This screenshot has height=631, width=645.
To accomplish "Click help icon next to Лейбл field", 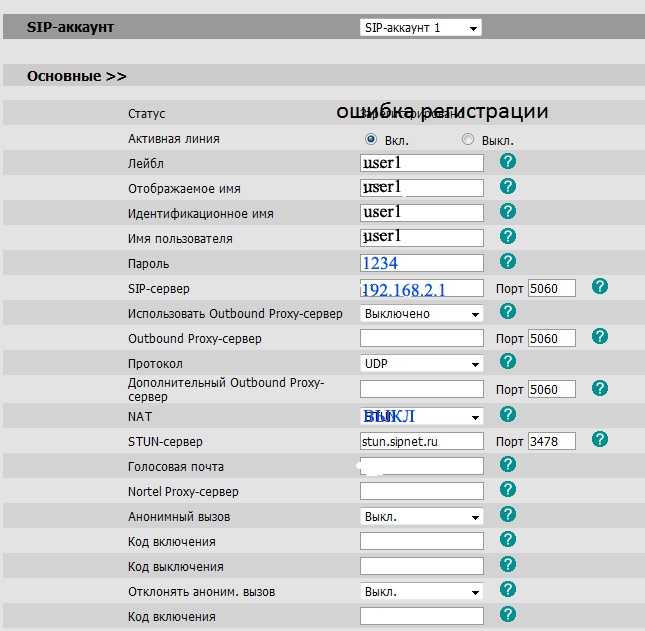I will click(x=508, y=161).
